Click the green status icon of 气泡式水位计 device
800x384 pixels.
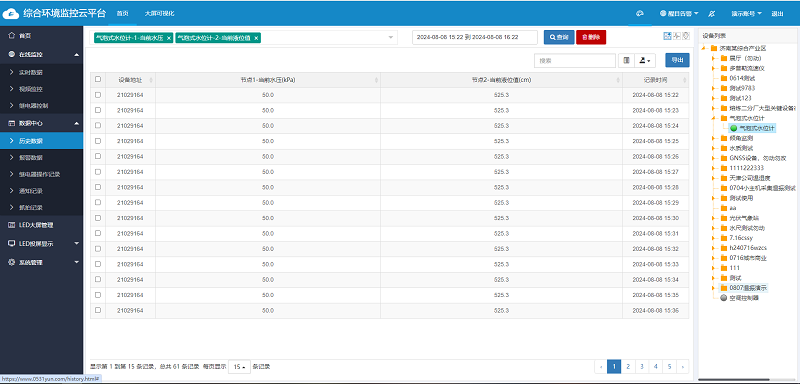point(734,128)
